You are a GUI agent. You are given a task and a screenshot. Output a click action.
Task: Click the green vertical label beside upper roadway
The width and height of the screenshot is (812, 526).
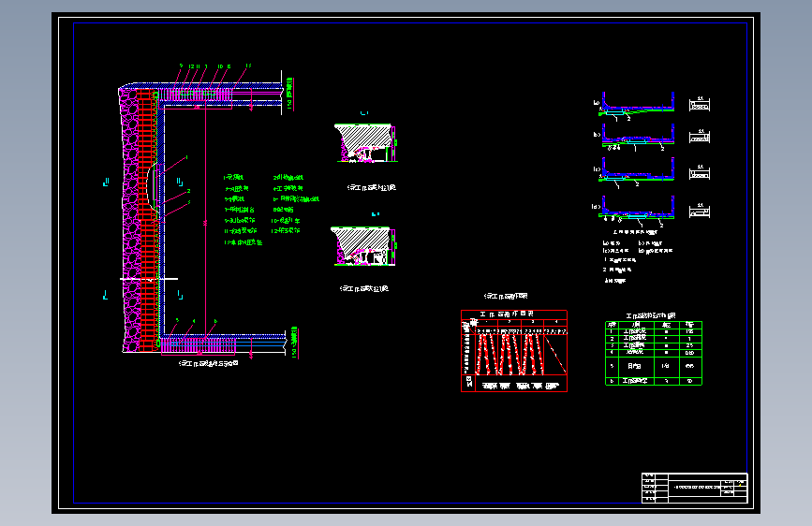(289, 94)
